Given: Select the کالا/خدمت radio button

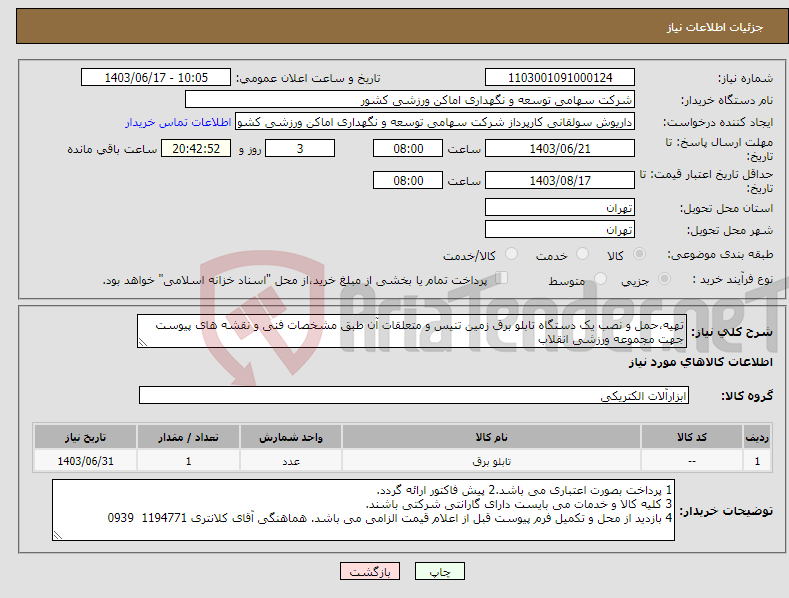Looking at the screenshot, I should point(511,254).
